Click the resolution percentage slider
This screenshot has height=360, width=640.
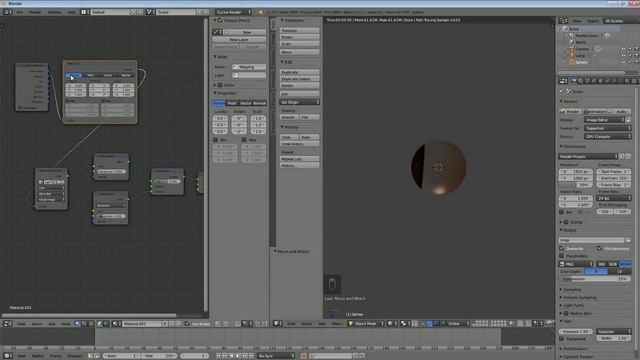click(x=576, y=185)
